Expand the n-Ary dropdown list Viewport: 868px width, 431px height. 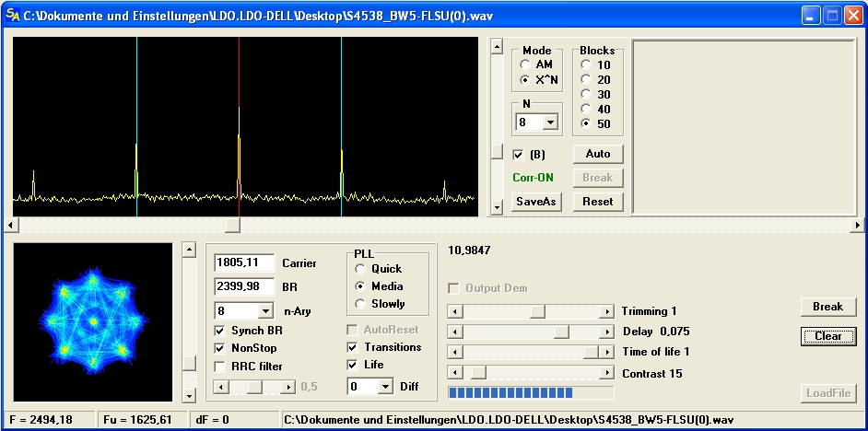265,311
